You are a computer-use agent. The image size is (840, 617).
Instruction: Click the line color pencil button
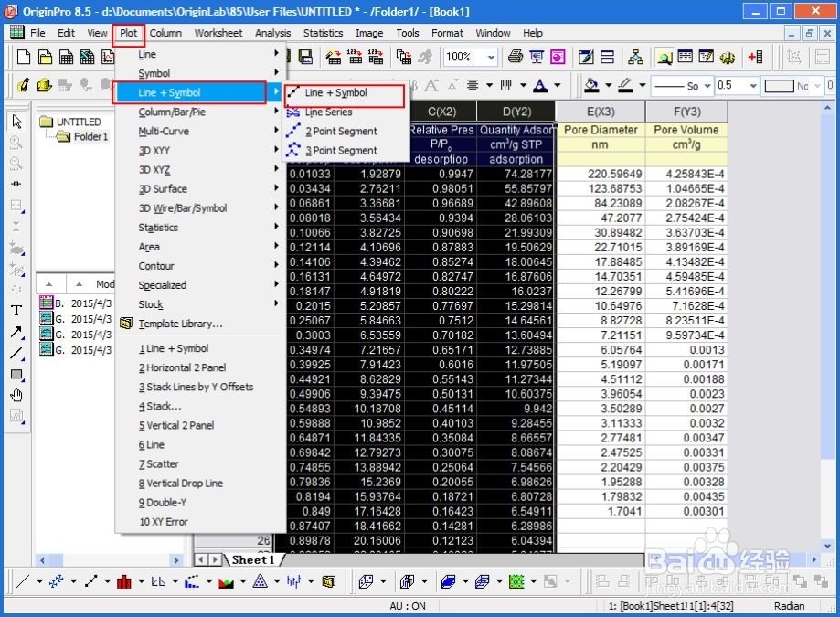click(625, 85)
